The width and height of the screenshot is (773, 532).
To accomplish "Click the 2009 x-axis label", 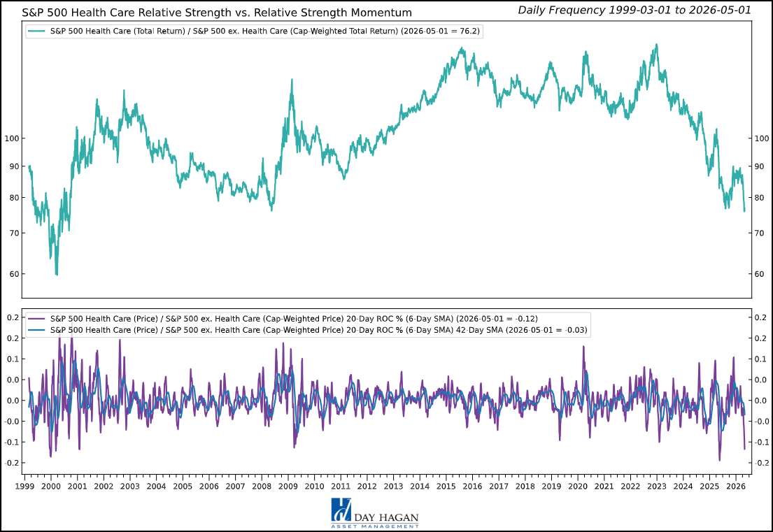I will (288, 486).
